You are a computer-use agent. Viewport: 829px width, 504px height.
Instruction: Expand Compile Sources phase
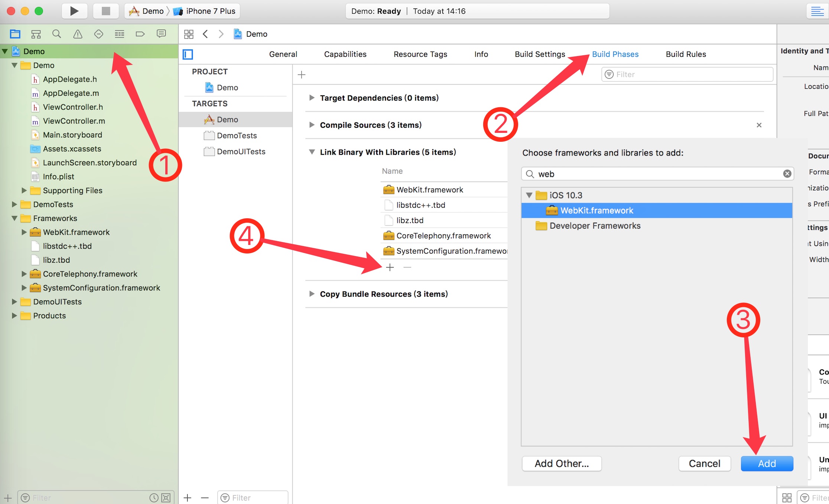312,125
